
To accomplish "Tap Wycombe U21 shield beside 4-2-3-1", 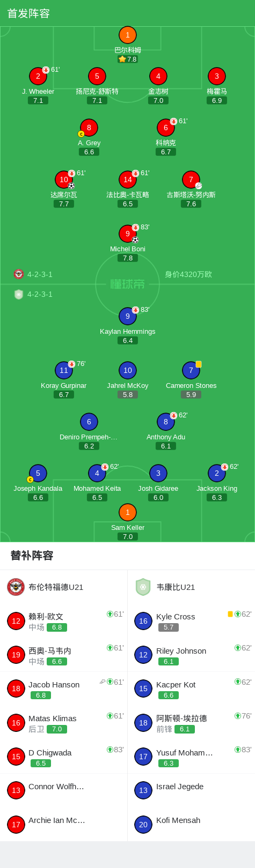I will point(19,294).
